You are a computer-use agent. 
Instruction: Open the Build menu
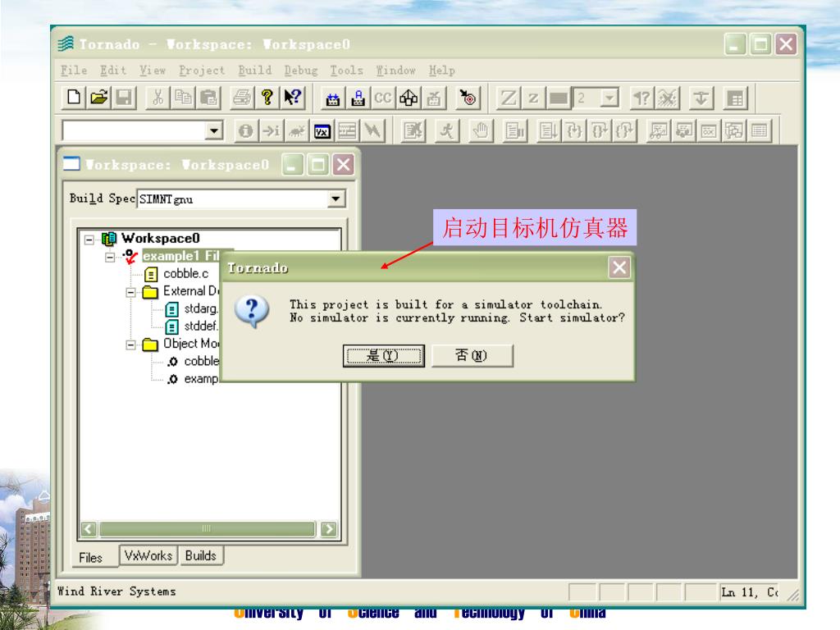tap(255, 71)
